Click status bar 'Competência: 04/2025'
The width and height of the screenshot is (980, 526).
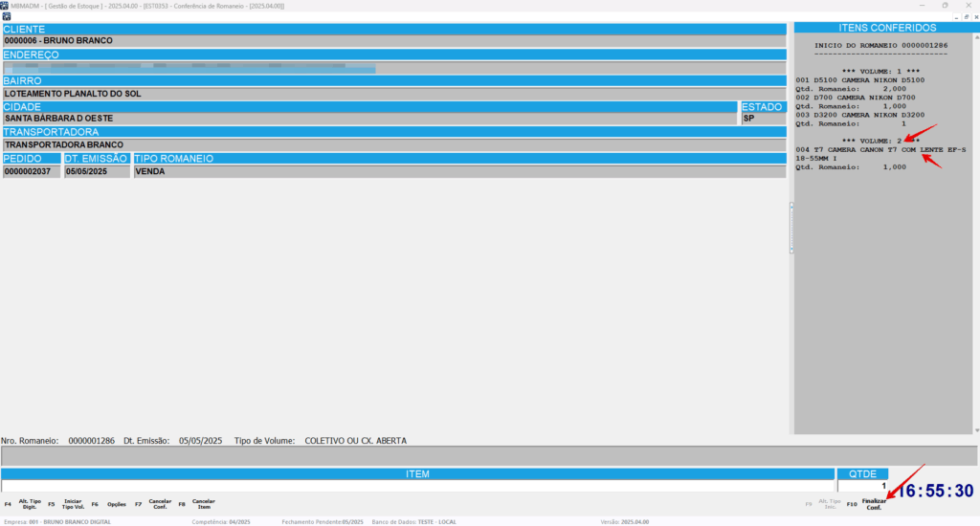221,521
